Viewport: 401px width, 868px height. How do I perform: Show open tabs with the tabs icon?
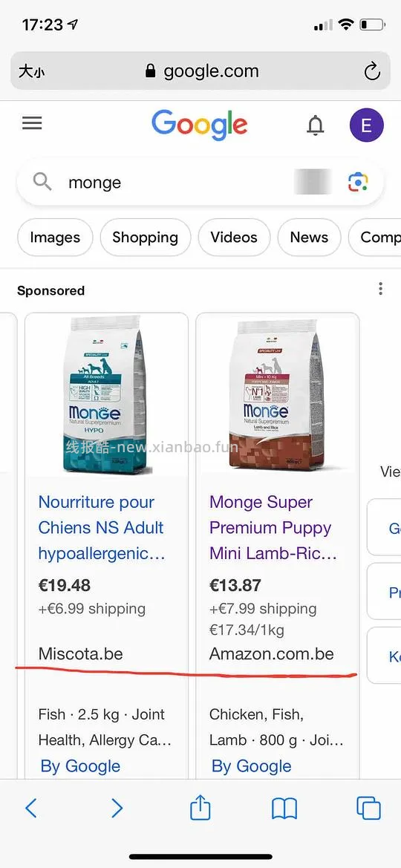click(x=368, y=808)
